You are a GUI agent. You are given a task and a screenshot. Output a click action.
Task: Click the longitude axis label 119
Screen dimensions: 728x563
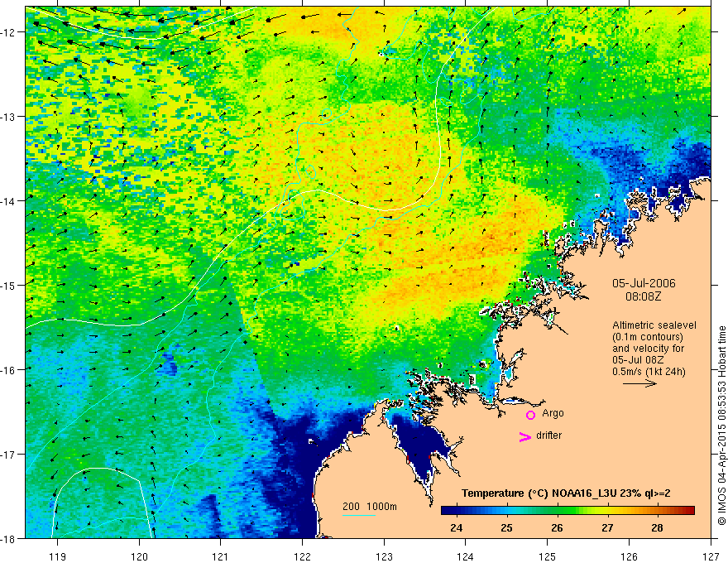[x=58, y=556]
